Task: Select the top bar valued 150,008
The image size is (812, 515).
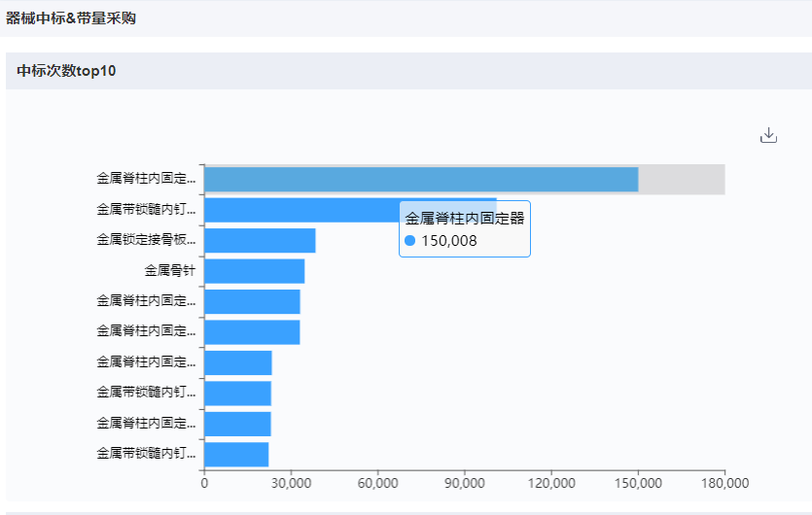Action: point(421,180)
